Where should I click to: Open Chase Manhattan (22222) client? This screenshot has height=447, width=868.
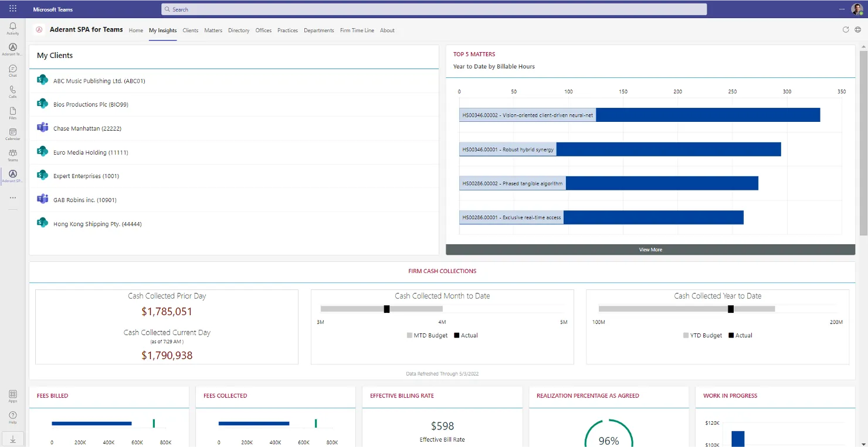pos(87,128)
